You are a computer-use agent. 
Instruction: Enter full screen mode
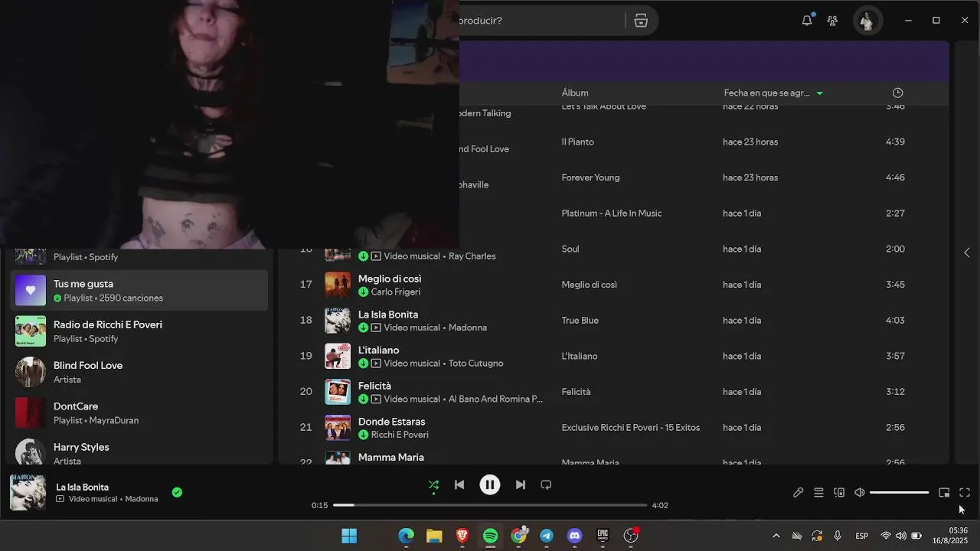point(965,493)
